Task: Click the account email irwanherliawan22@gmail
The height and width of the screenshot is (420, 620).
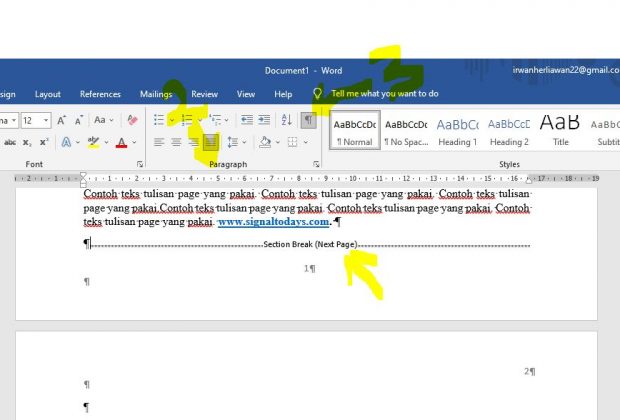Action: (x=566, y=70)
